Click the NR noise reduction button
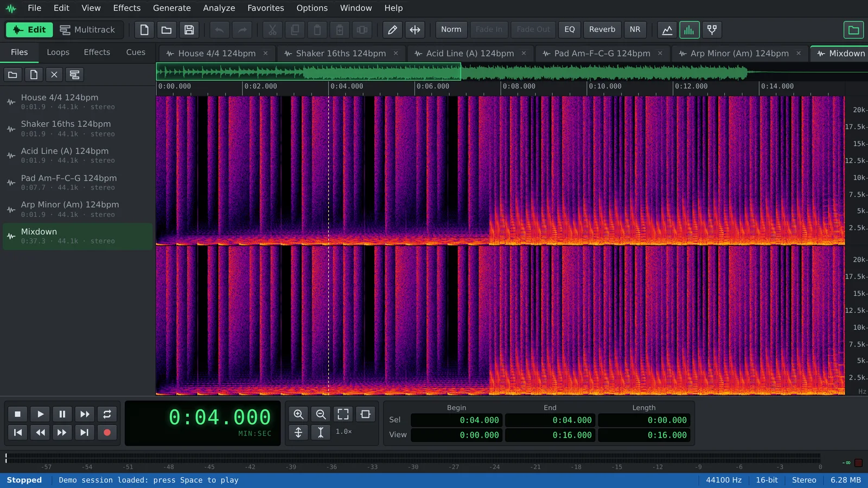Screen dimensions: 868x488 pyautogui.click(x=635, y=30)
